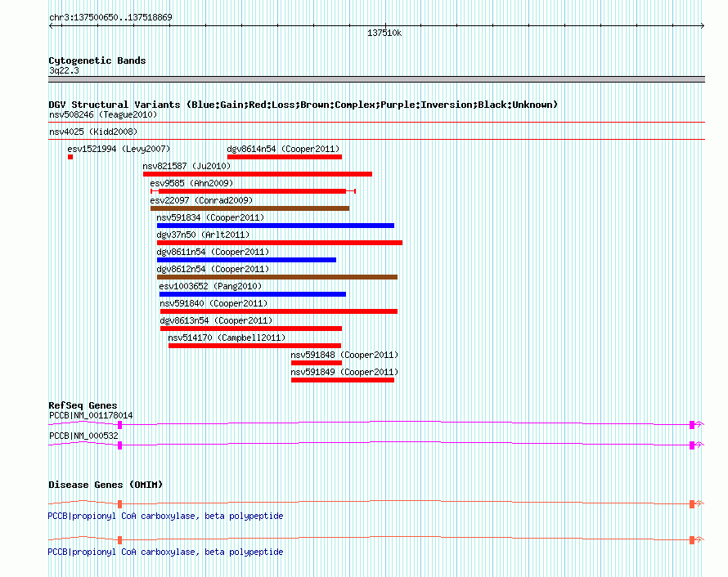Click the DGV Structural Variants track title

(x=303, y=105)
